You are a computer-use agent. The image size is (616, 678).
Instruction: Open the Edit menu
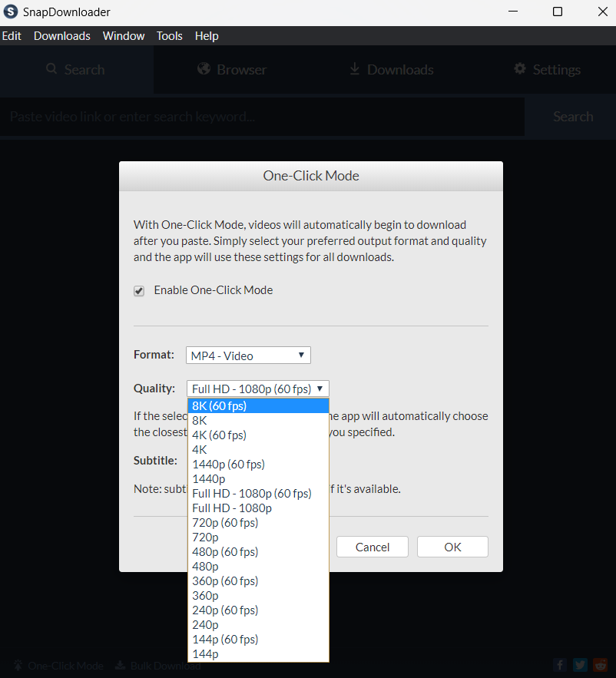click(x=12, y=36)
